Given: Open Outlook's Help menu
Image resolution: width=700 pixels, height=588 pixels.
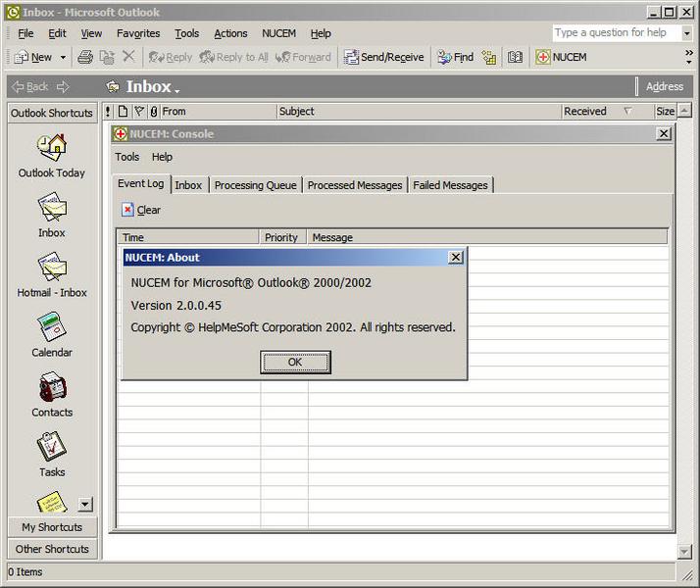Looking at the screenshot, I should (321, 33).
